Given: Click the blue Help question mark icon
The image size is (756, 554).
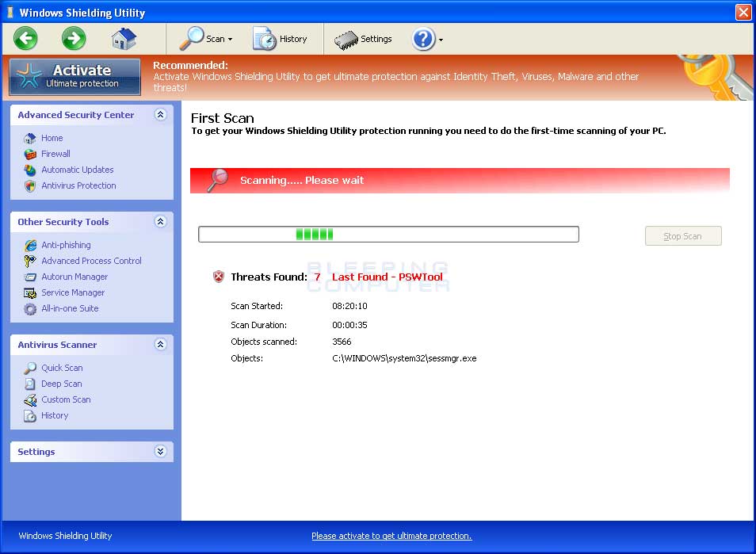Looking at the screenshot, I should [x=424, y=39].
